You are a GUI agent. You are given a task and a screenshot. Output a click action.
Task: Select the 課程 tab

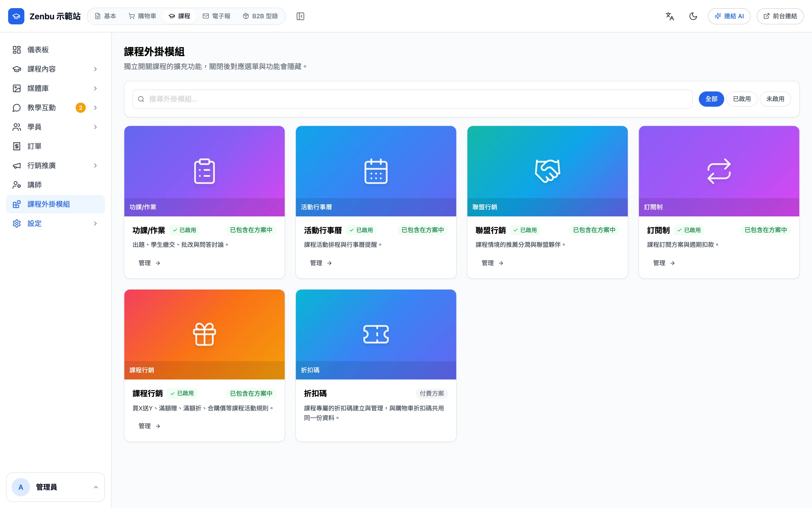179,16
